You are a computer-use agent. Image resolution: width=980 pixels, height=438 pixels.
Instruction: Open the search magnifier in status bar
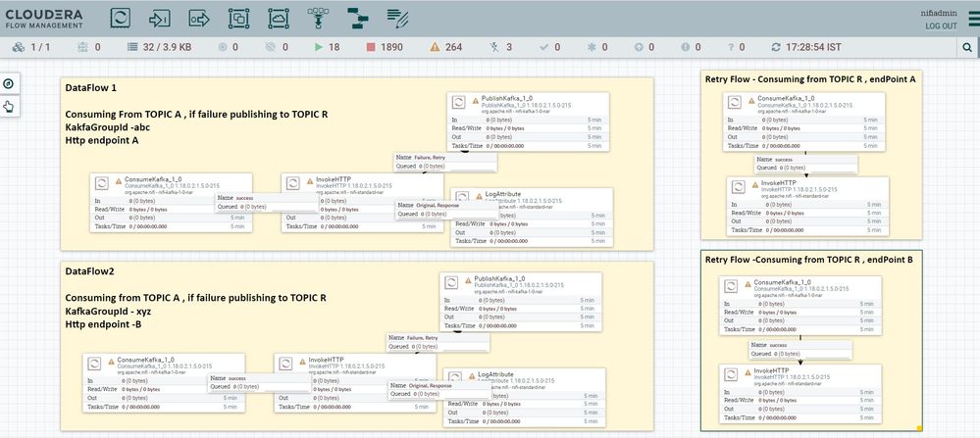tap(967, 47)
